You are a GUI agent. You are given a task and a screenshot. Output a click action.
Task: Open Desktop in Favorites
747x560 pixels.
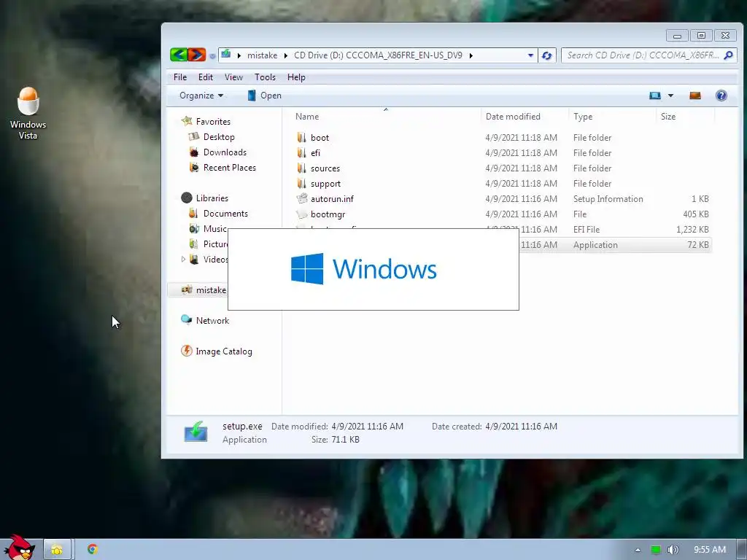[219, 137]
